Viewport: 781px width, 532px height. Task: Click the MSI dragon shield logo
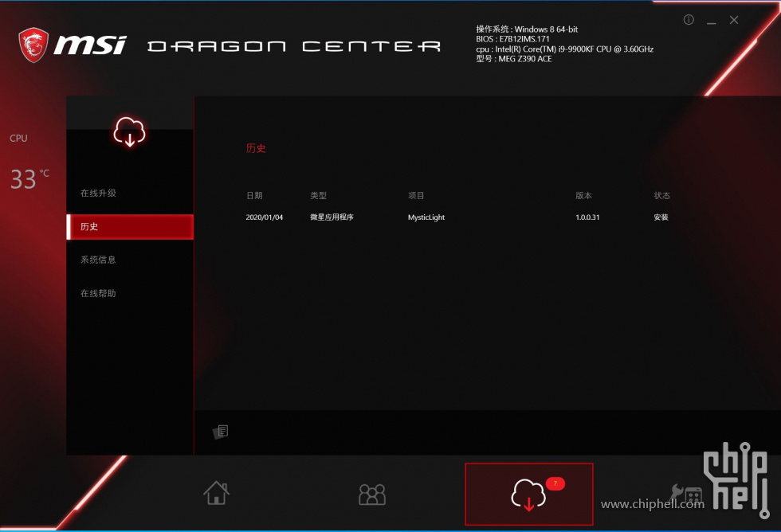point(33,43)
